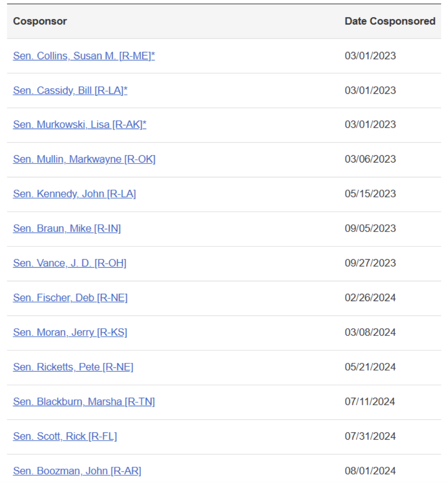Image resolution: width=448 pixels, height=483 pixels.
Task: Click the 07/11/2024 date for Blackburn
Action: (x=370, y=402)
